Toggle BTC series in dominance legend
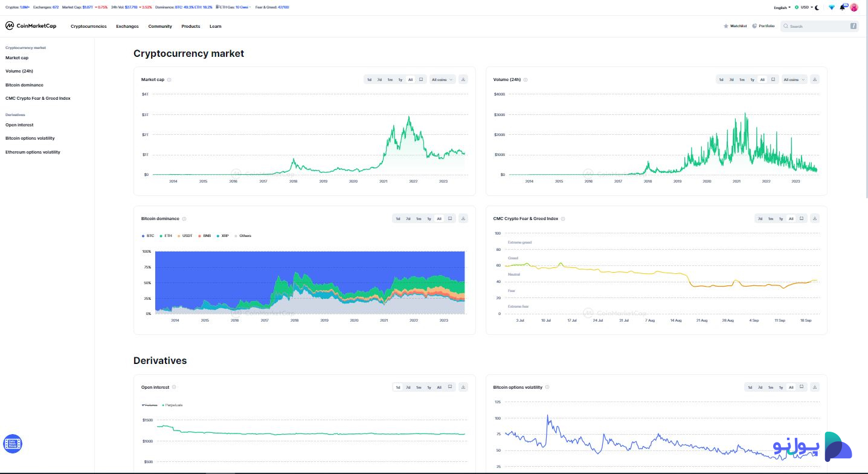Image resolution: width=868 pixels, height=474 pixels. point(148,236)
